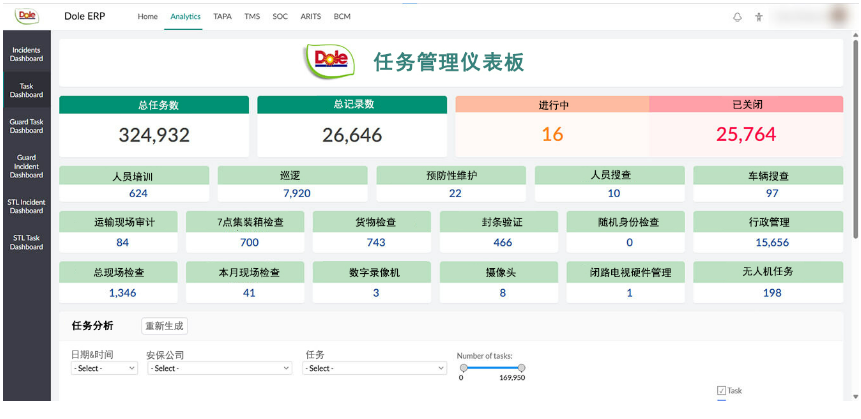The image size is (861, 419).
Task: Click the 闭路电视硬件管理 value 1
Action: pos(629,293)
